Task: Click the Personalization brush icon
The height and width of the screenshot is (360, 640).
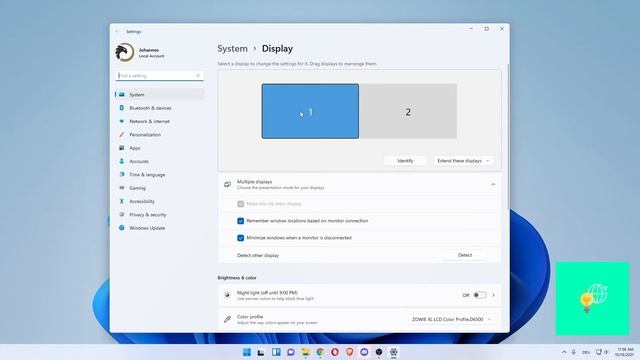Action: click(x=122, y=135)
